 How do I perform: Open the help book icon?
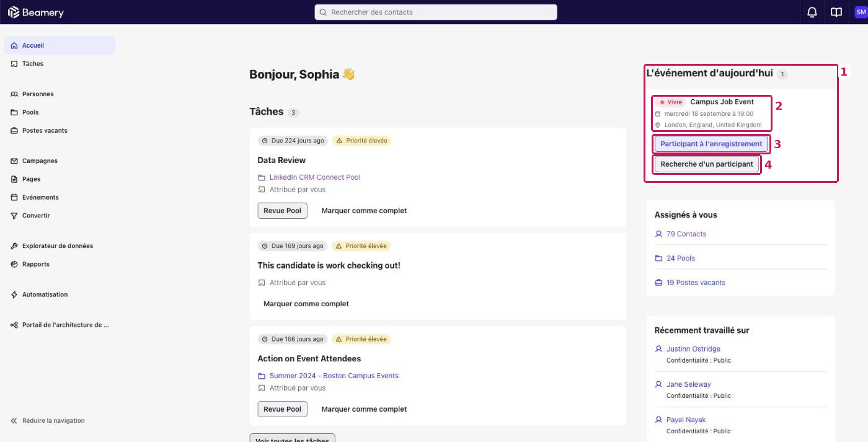click(x=836, y=12)
